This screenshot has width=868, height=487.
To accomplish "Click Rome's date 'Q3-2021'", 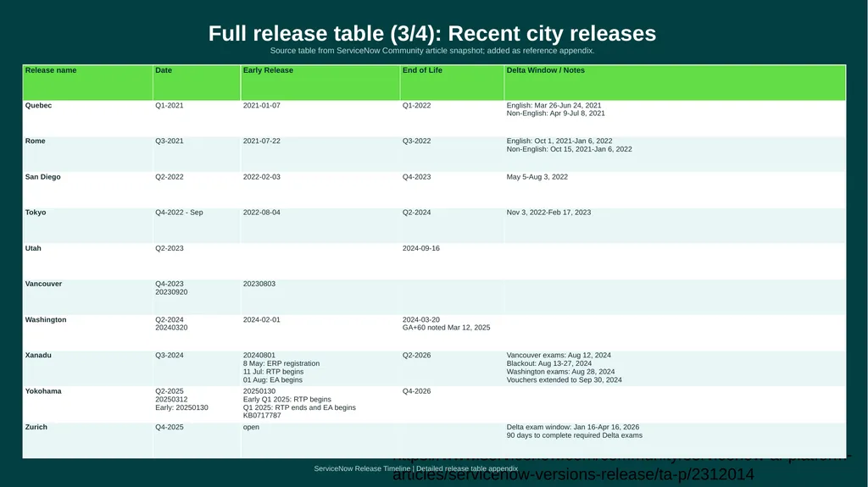I will [x=169, y=141].
